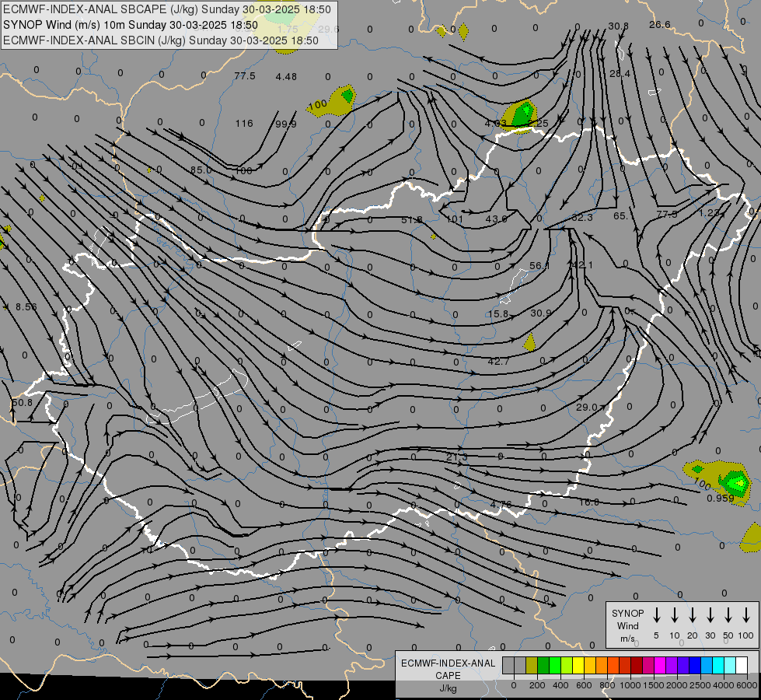Click the SBCAPE title line in the header
761x700 pixels.
coord(167,9)
